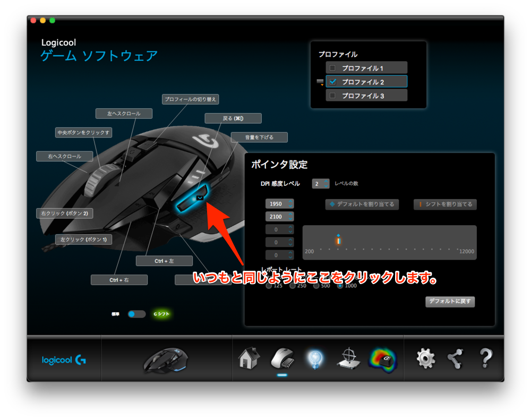Select the 1000 report rate radio
Viewport: 531px width, 420px height.
340,286
